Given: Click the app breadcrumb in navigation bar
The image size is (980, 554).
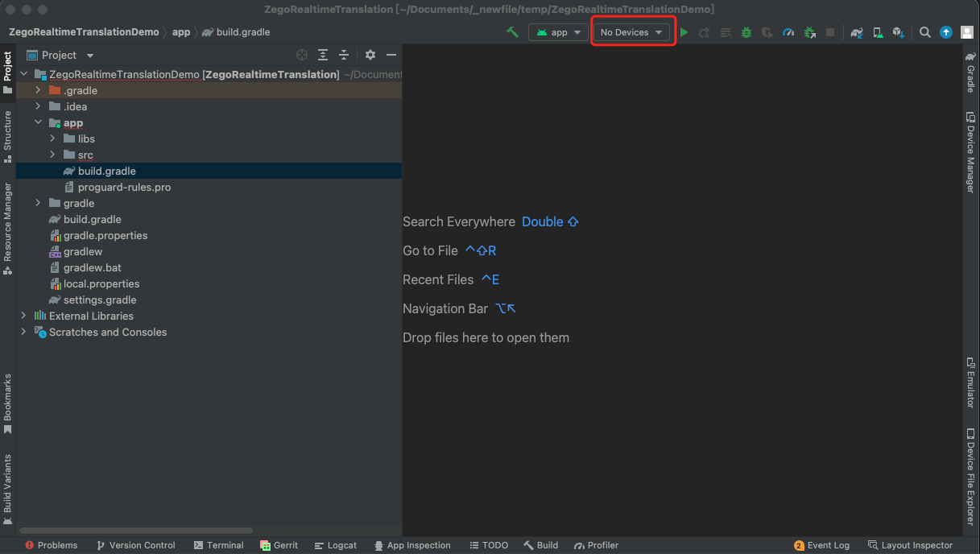Looking at the screenshot, I should pos(181,32).
